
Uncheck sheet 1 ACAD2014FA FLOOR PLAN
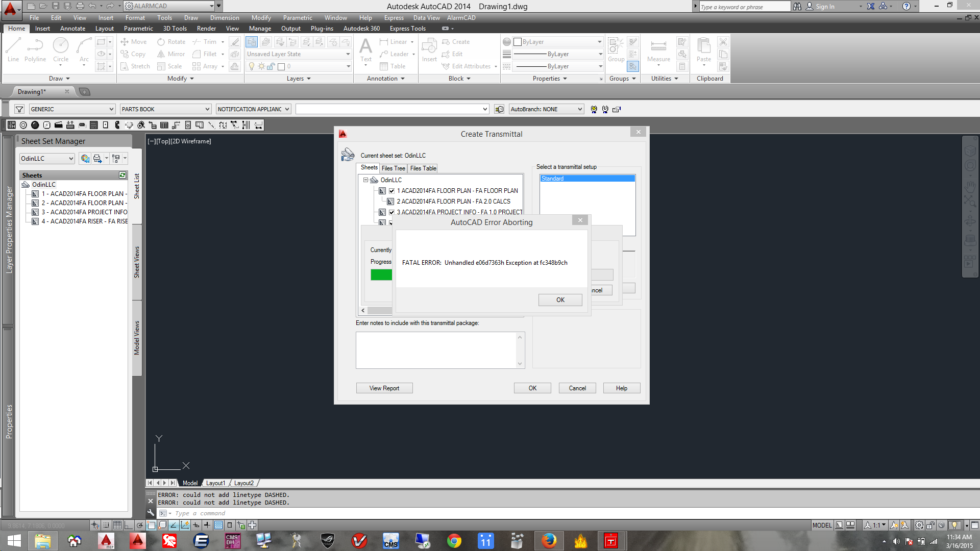(391, 190)
